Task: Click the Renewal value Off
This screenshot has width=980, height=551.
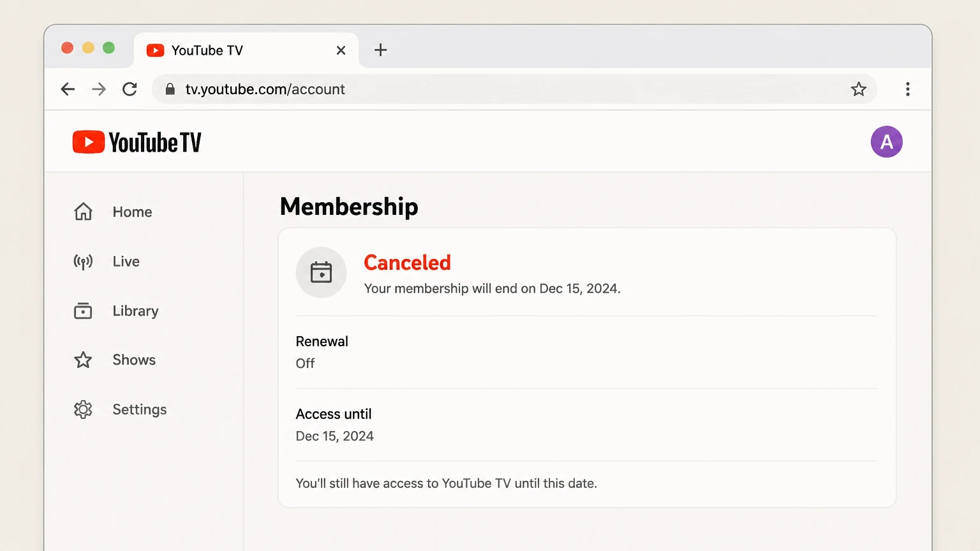Action: 305,364
